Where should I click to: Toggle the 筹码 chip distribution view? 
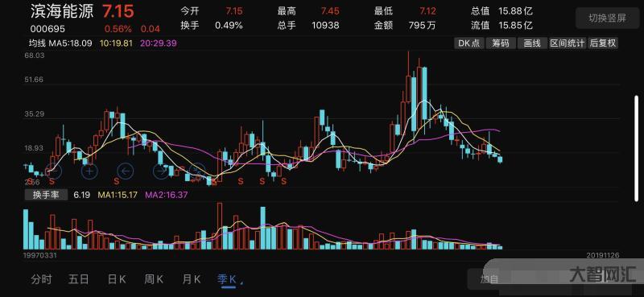point(501,43)
